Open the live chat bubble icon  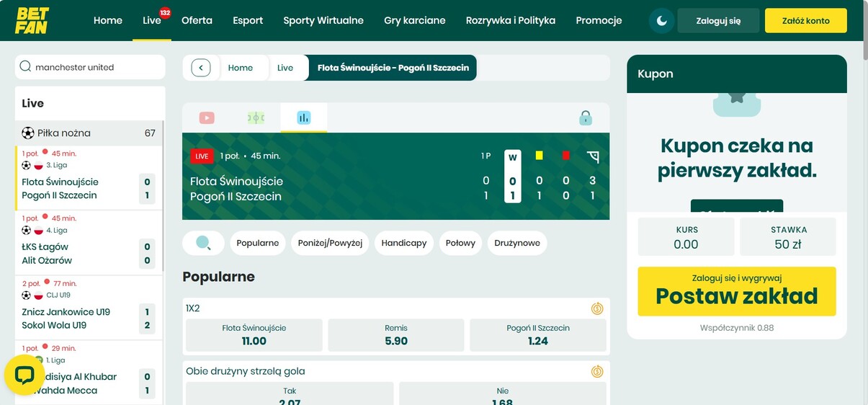point(24,375)
